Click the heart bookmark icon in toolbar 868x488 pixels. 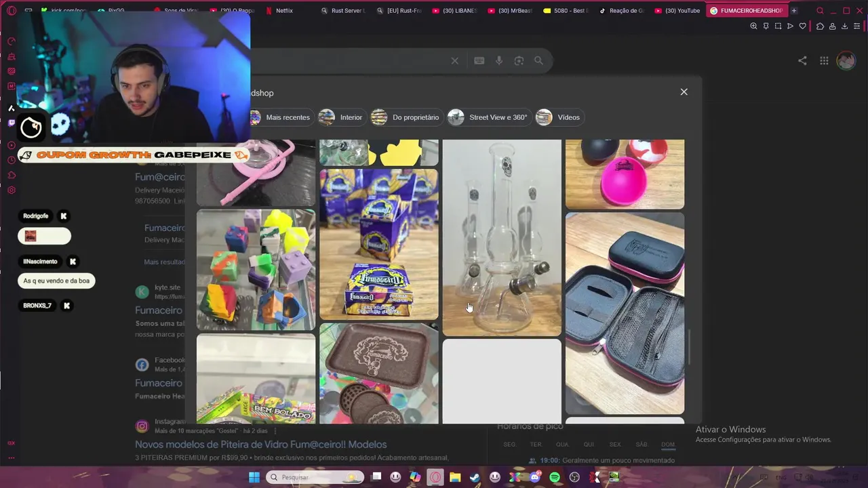pyautogui.click(x=802, y=26)
